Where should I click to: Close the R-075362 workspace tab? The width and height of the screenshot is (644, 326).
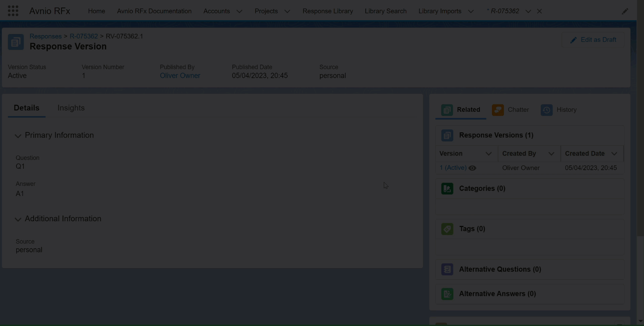(x=539, y=11)
